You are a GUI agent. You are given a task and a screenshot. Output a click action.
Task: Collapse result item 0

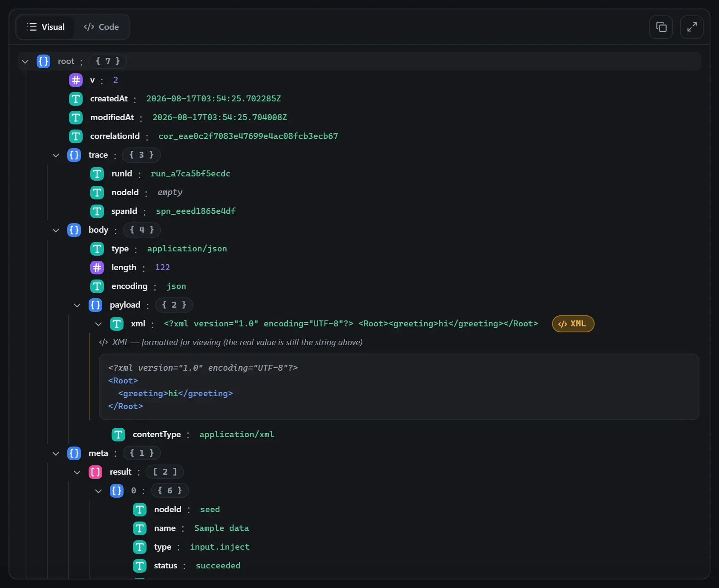click(x=98, y=491)
